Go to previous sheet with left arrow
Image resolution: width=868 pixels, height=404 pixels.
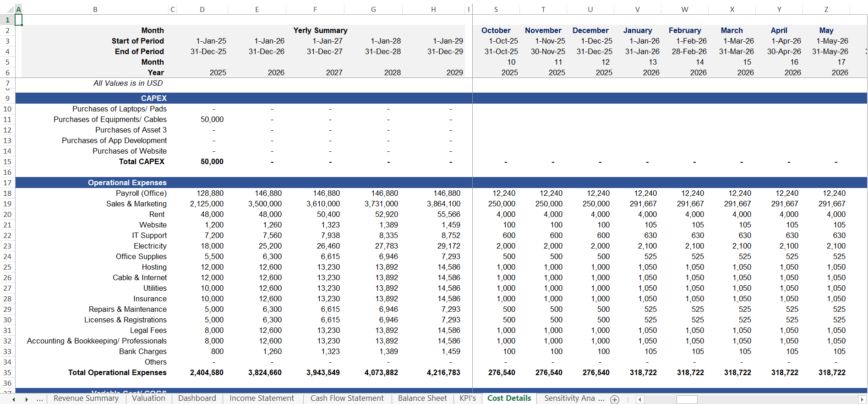(x=14, y=399)
